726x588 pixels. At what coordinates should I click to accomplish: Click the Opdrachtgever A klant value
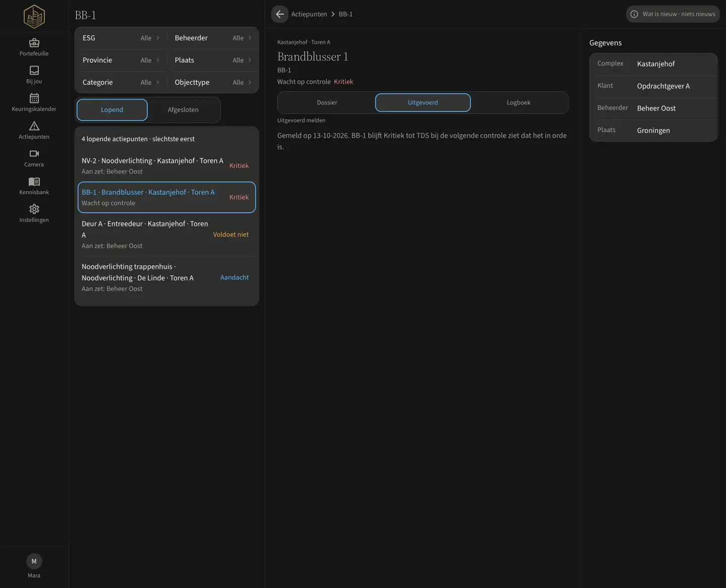click(x=663, y=86)
